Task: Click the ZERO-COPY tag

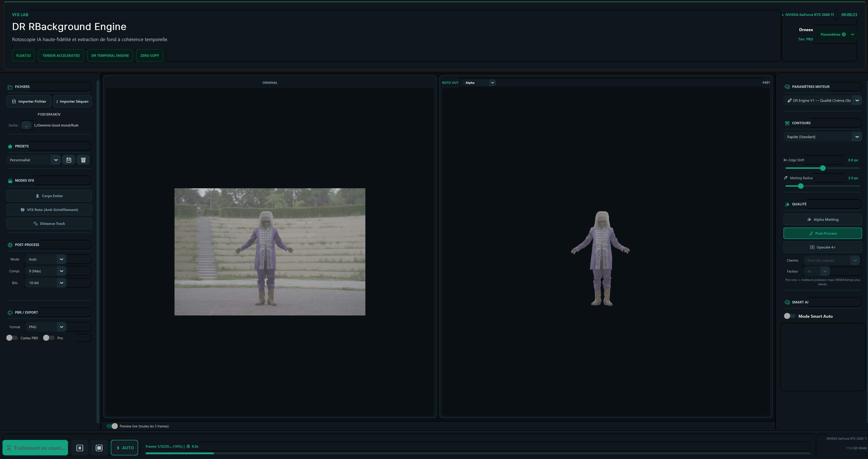Action: 150,56
